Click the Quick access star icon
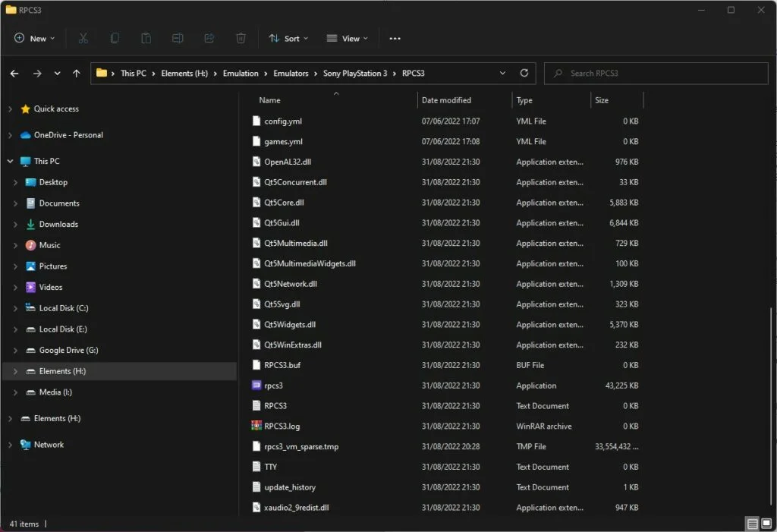The width and height of the screenshot is (777, 532). pos(25,109)
